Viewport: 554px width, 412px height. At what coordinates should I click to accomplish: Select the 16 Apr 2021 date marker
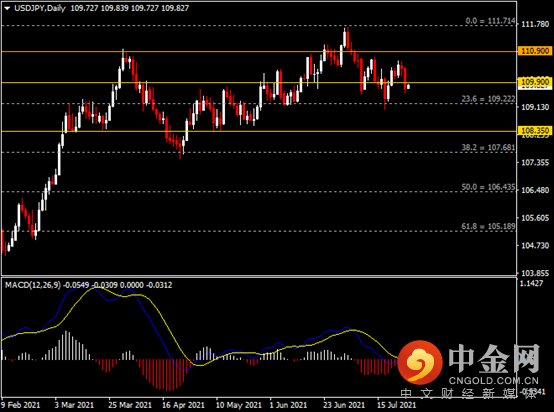[x=183, y=405]
